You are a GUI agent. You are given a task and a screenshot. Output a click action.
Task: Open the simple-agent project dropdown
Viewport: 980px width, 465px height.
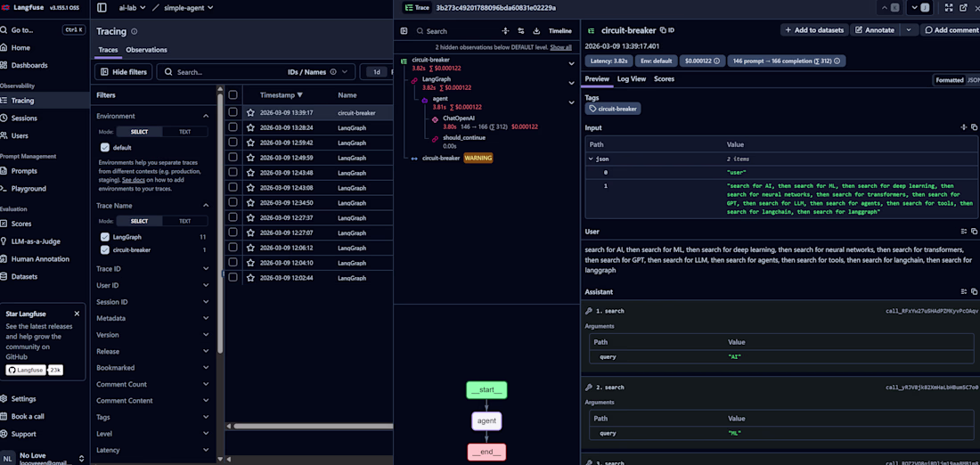[x=188, y=7]
